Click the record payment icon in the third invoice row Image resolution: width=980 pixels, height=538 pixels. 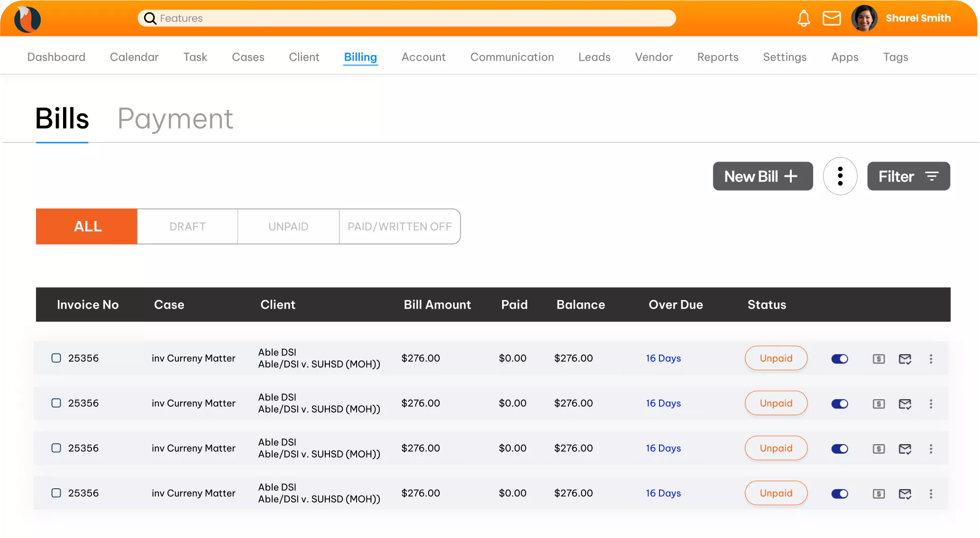pyautogui.click(x=879, y=449)
